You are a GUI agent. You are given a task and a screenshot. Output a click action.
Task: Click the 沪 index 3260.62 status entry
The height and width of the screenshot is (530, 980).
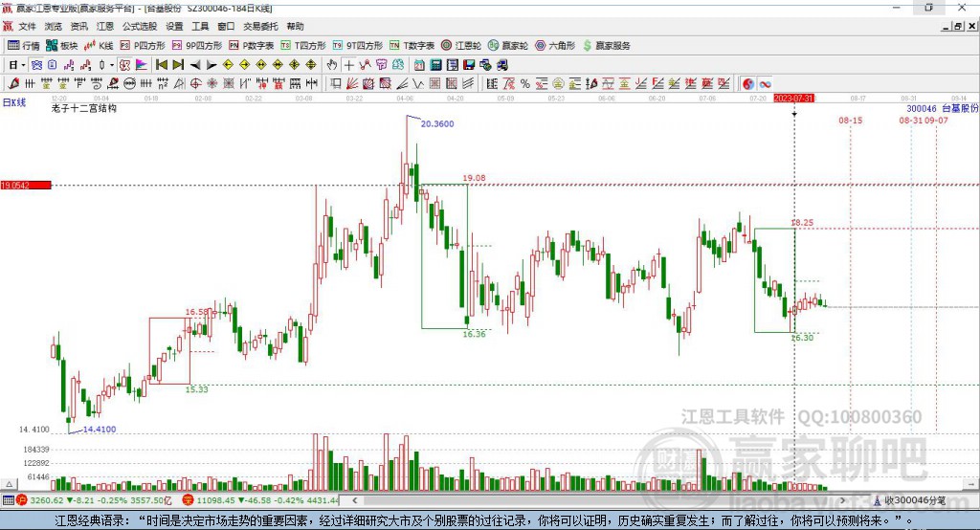click(94, 500)
